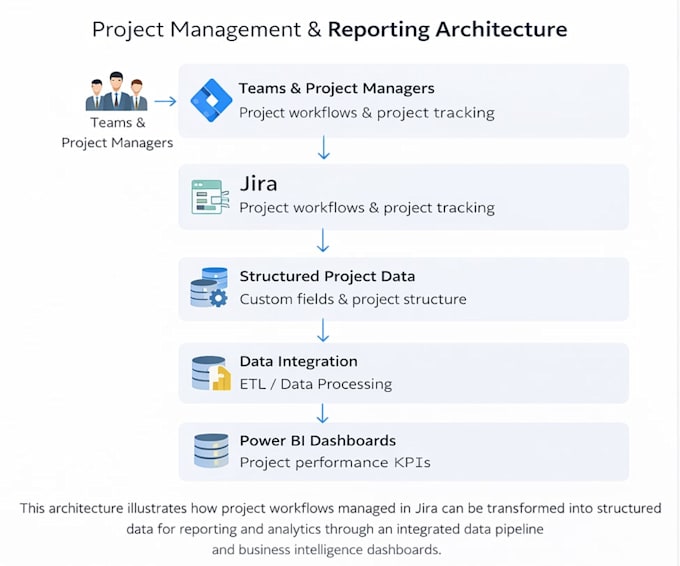
Task: Click the three businessmen team icon
Action: click(x=116, y=91)
